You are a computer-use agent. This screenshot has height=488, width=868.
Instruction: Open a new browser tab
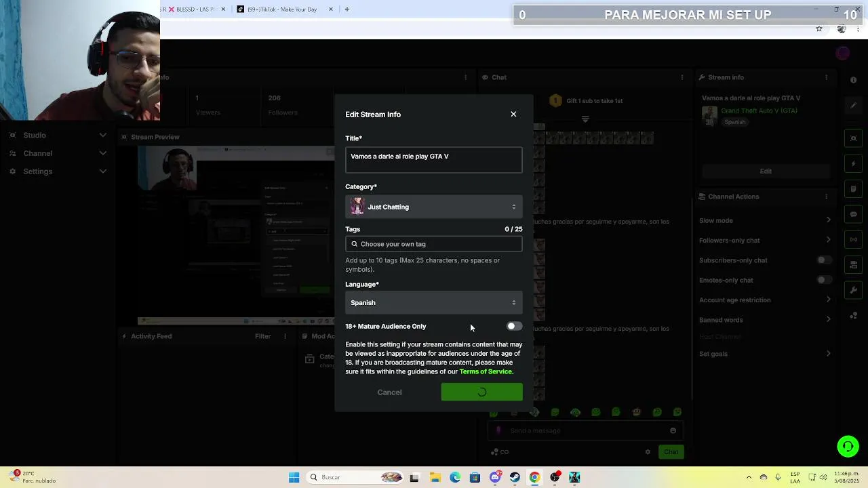pos(347,9)
